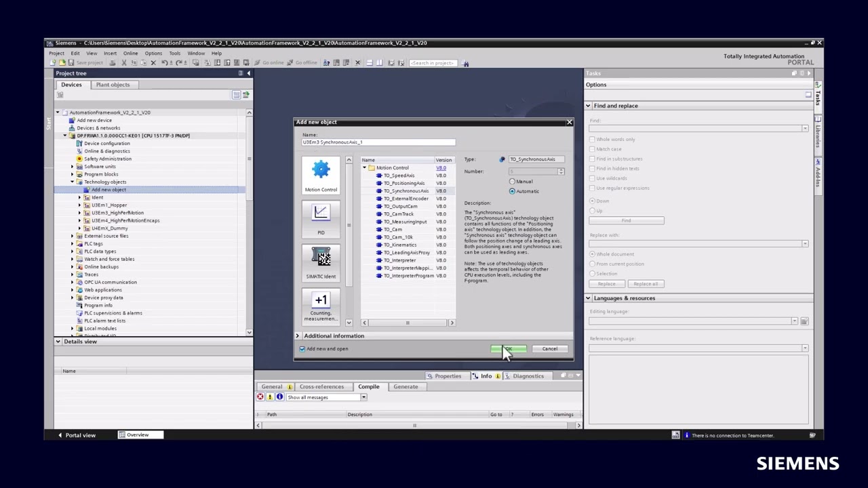Collapse the Details view panel
The image size is (868, 488).
[x=58, y=342]
